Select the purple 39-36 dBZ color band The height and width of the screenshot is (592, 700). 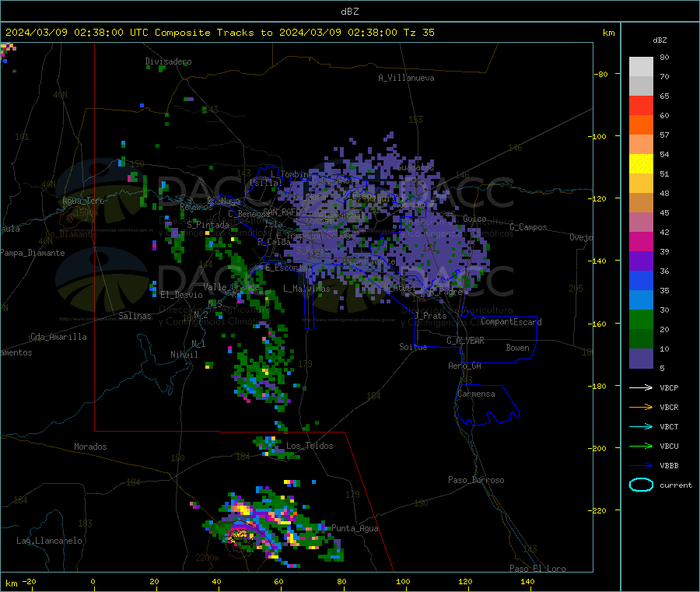click(x=641, y=261)
